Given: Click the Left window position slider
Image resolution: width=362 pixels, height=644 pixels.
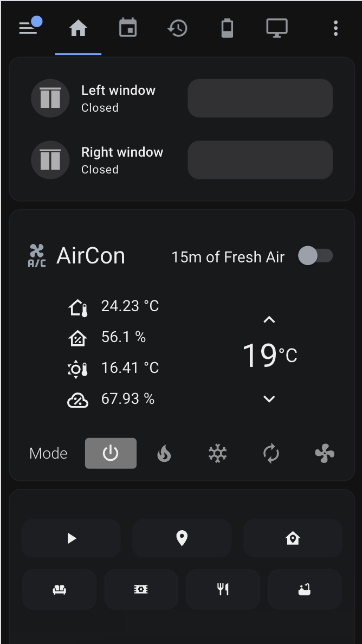Looking at the screenshot, I should [x=260, y=98].
